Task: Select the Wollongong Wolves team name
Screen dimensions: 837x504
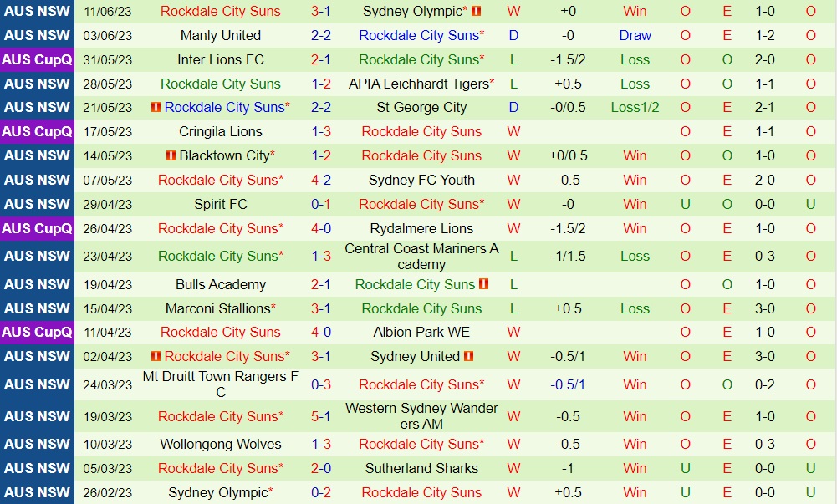Action: [x=221, y=444]
